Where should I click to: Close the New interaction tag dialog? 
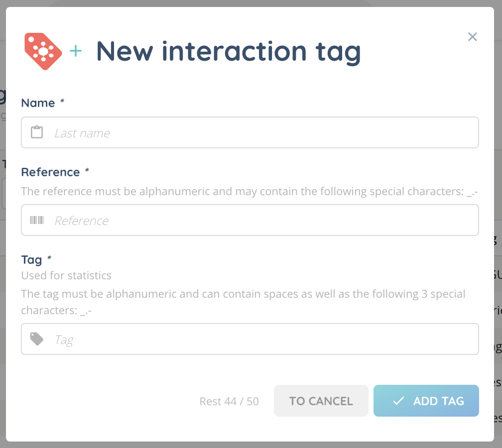tap(473, 37)
